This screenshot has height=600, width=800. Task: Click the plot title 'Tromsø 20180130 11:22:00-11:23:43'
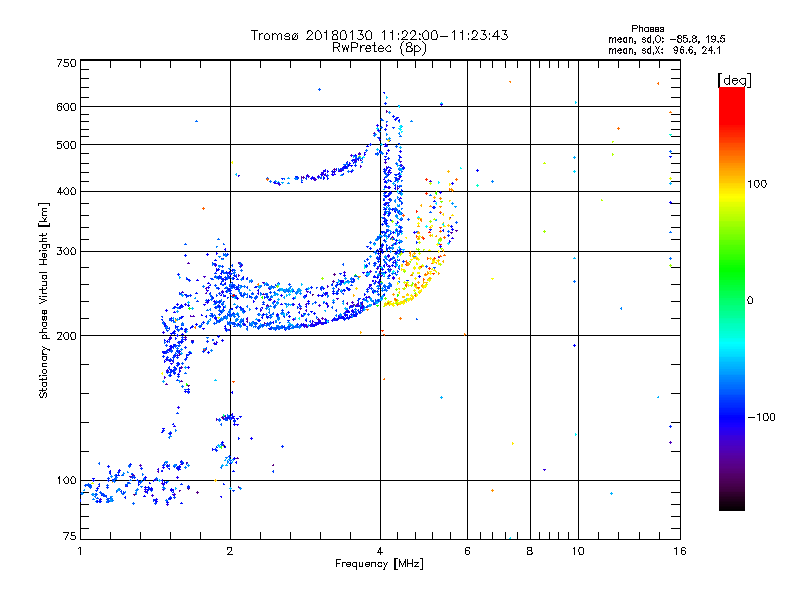[379, 35]
